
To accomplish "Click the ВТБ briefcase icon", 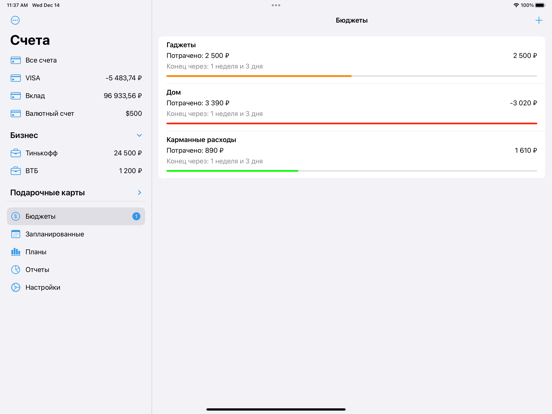I will (15, 171).
